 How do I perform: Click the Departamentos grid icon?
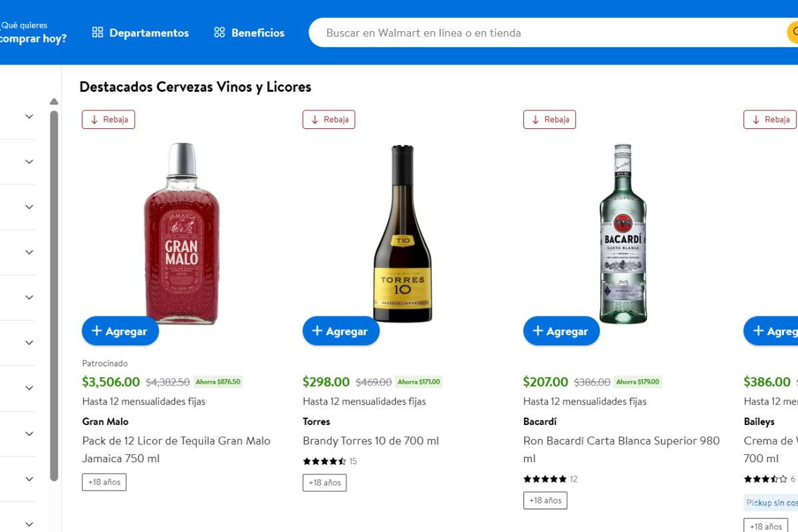tap(97, 32)
